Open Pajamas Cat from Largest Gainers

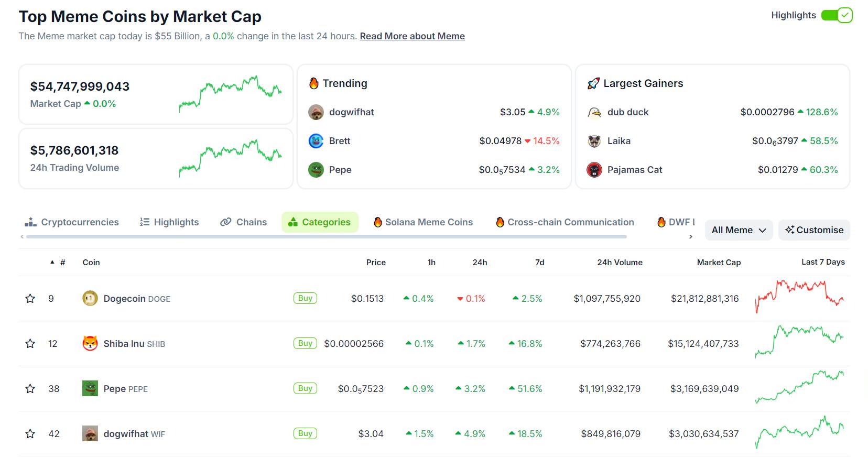click(635, 170)
